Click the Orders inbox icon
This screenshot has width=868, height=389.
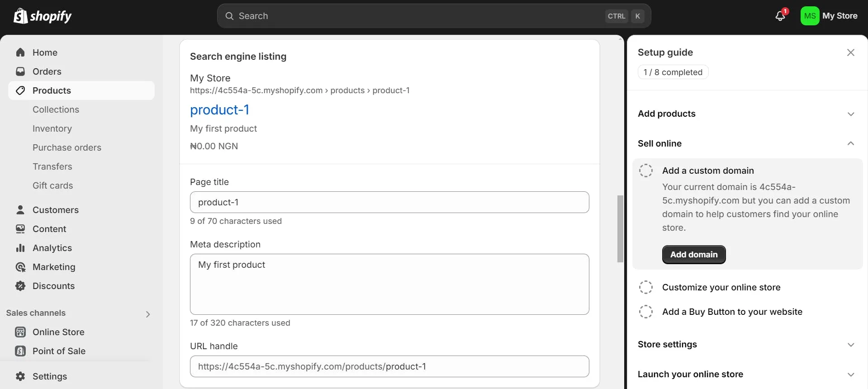pos(20,71)
